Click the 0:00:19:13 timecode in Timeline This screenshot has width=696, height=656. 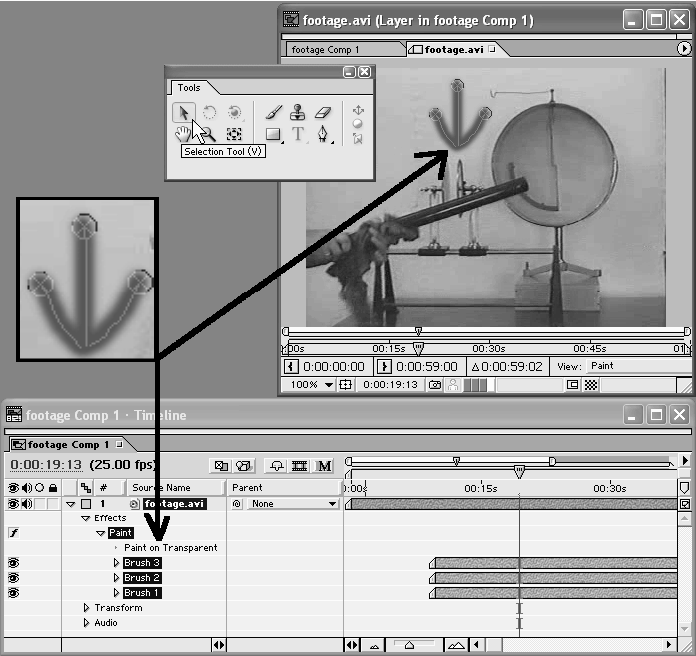(46, 465)
